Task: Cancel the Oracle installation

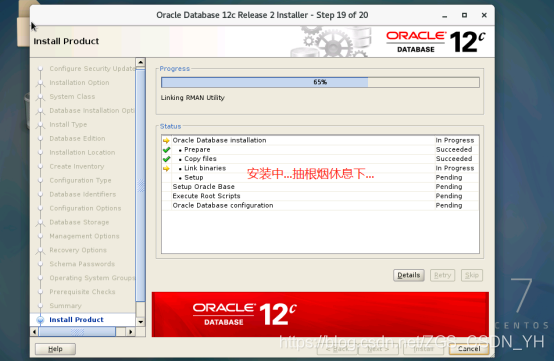Action: pyautogui.click(x=469, y=349)
